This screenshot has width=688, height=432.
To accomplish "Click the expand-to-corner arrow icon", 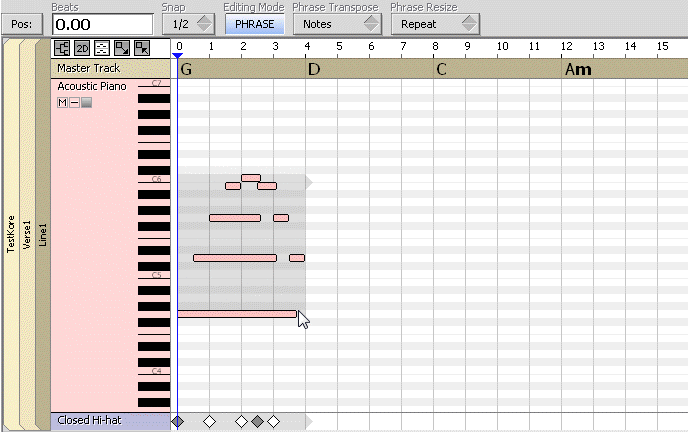I will click(122, 48).
